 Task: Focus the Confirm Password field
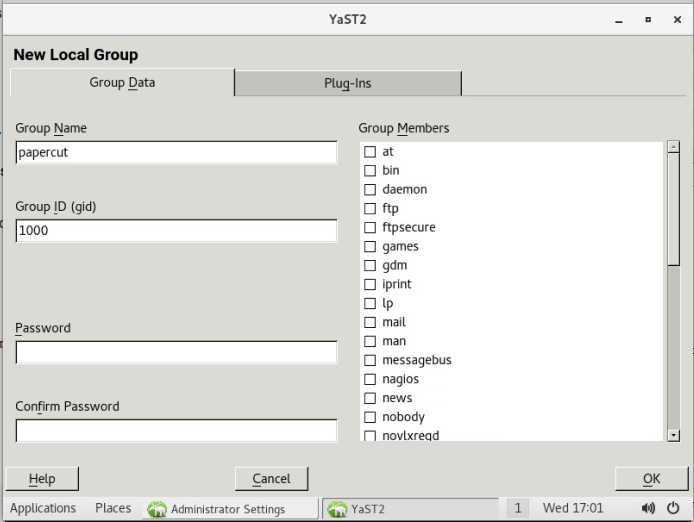pos(177,430)
